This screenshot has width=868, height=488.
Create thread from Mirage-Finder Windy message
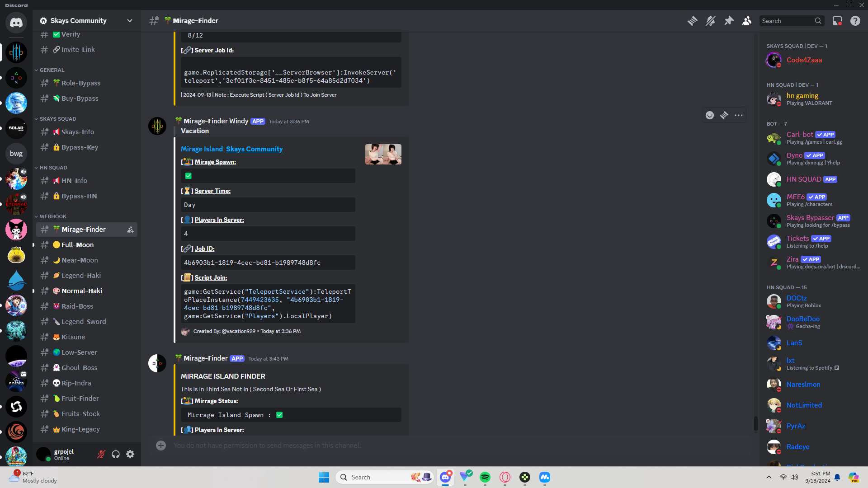724,115
